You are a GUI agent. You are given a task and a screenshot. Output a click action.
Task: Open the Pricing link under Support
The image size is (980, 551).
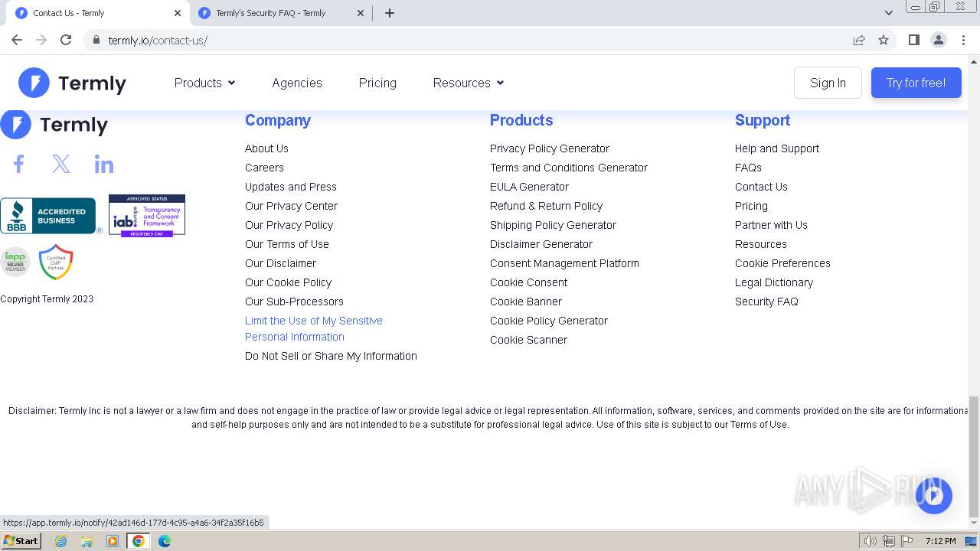pyautogui.click(x=751, y=206)
